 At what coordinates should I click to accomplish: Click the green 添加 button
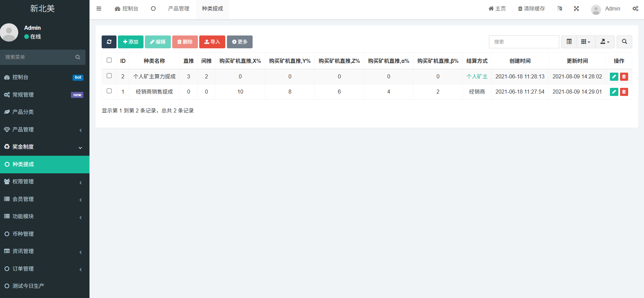pos(131,42)
